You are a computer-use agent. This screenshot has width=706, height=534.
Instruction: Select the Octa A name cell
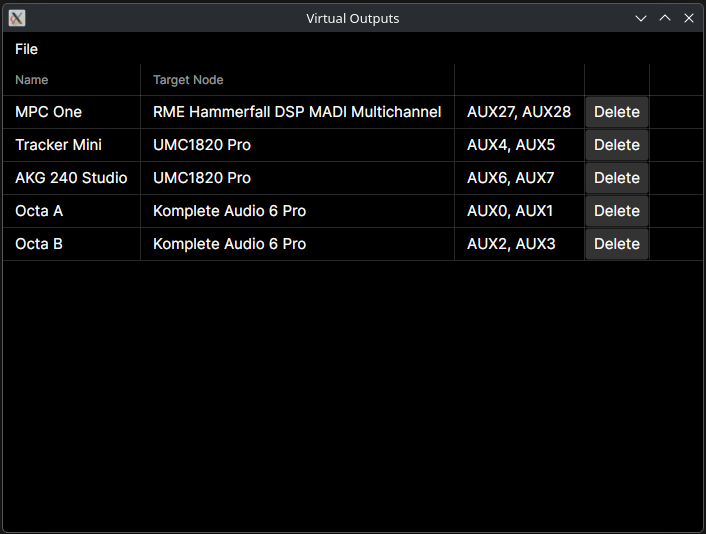pyautogui.click(x=72, y=211)
